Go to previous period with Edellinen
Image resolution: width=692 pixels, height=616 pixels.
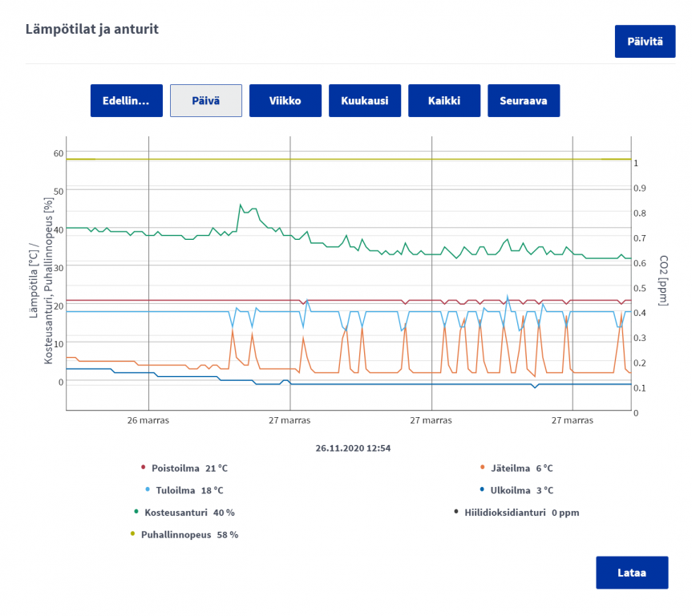(126, 101)
